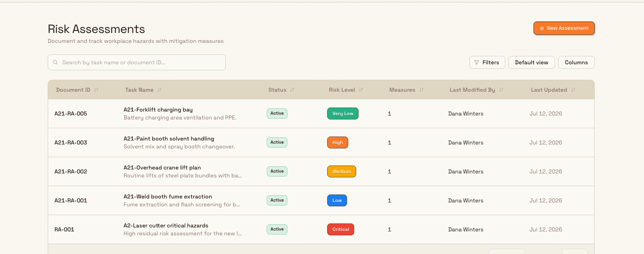Click Active status of overhead crane row
This screenshot has height=254, width=644.
click(x=277, y=171)
